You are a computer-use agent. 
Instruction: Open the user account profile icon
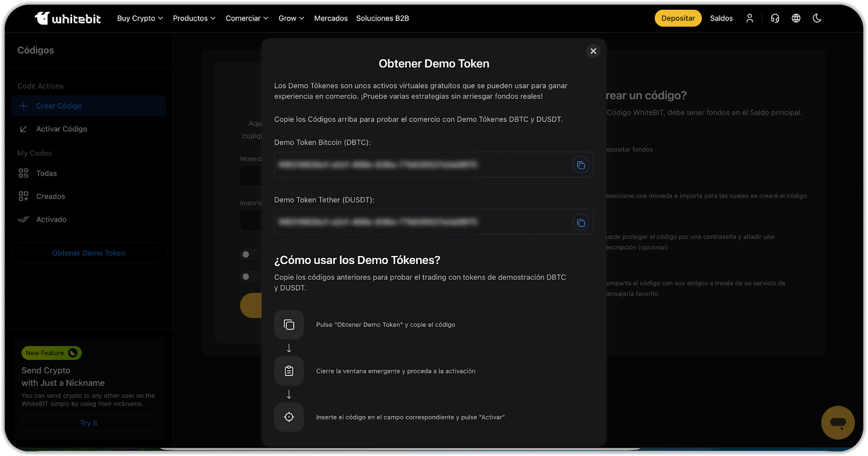point(749,18)
